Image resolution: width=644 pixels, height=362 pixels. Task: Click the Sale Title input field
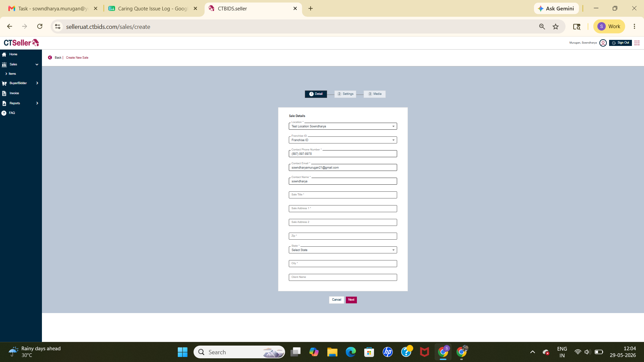[x=343, y=195]
